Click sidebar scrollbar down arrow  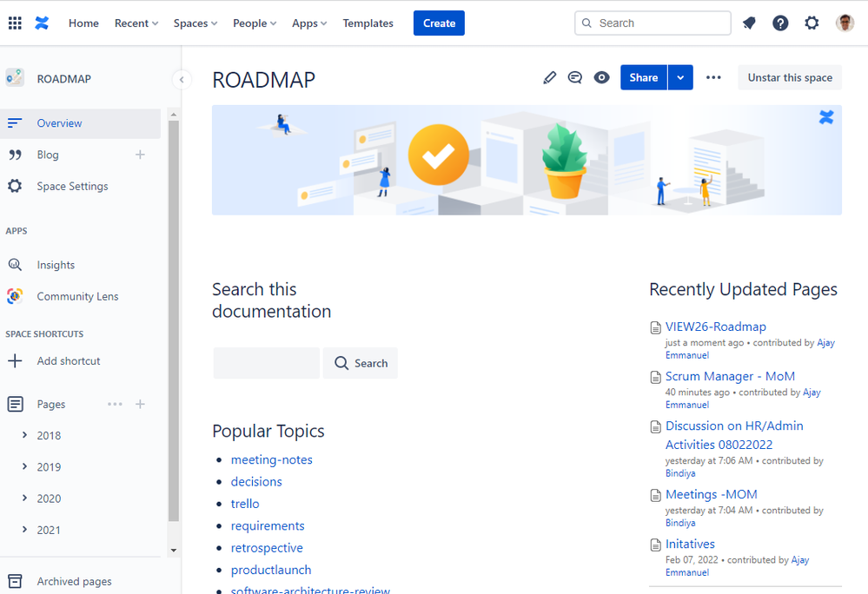(x=173, y=551)
